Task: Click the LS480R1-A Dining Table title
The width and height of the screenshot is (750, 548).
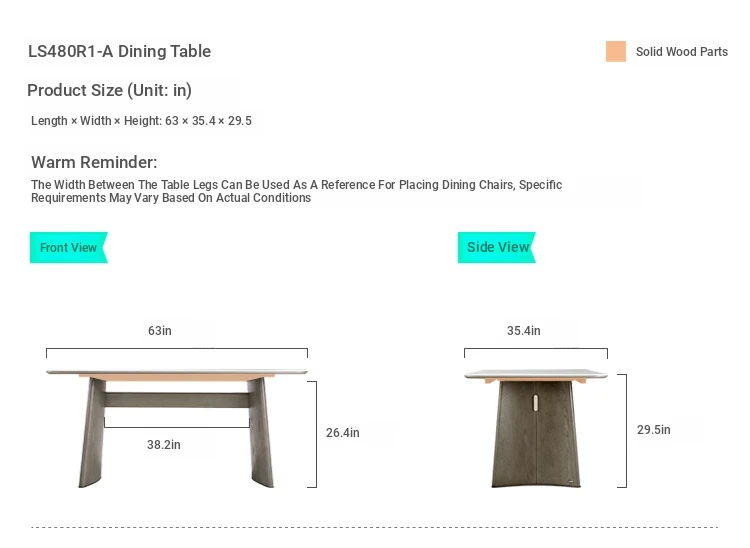Action: point(119,52)
